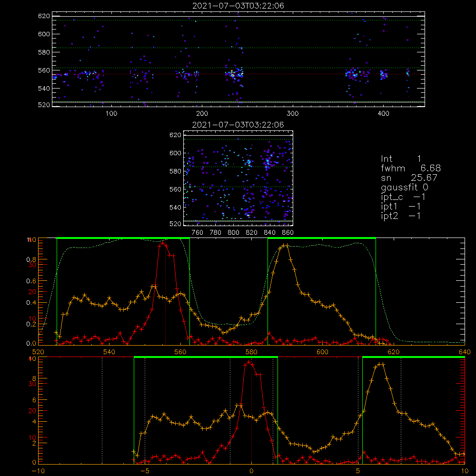Click bottom plot's x-axis label 10 at right
Viewport: 476px width, 476px height.
465,471
